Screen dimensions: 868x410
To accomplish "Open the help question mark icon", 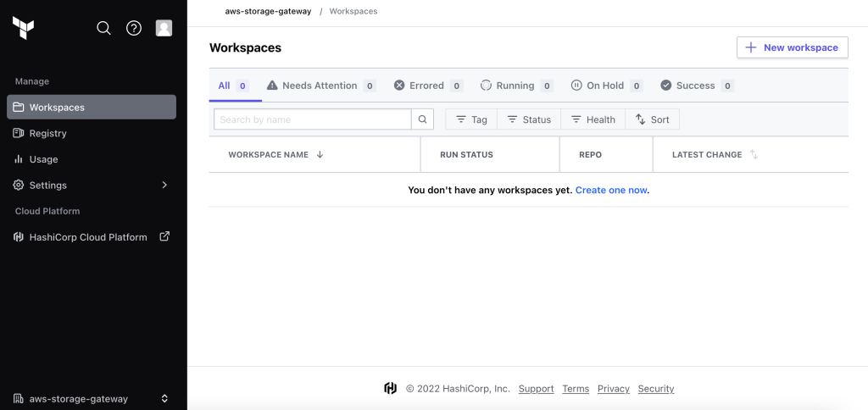I will pyautogui.click(x=134, y=28).
